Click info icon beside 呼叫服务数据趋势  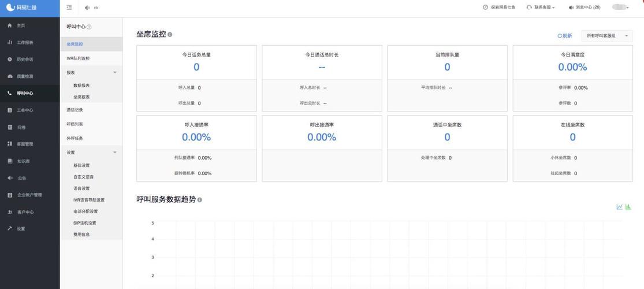200,200
